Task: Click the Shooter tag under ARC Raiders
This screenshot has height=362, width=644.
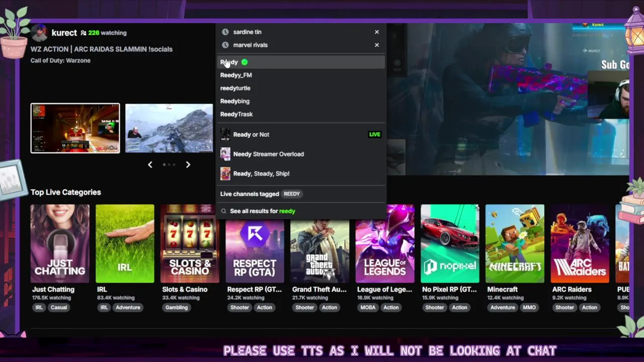Action: pyautogui.click(x=565, y=307)
